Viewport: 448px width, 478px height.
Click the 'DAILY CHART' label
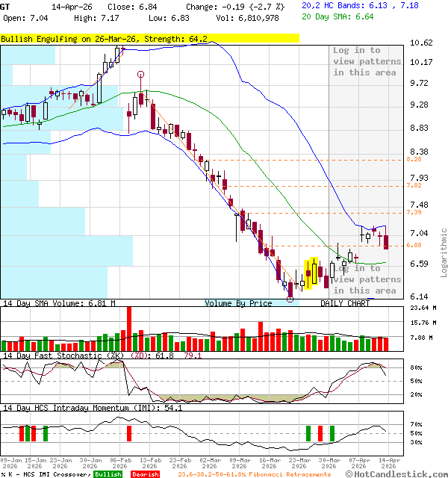pyautogui.click(x=345, y=304)
